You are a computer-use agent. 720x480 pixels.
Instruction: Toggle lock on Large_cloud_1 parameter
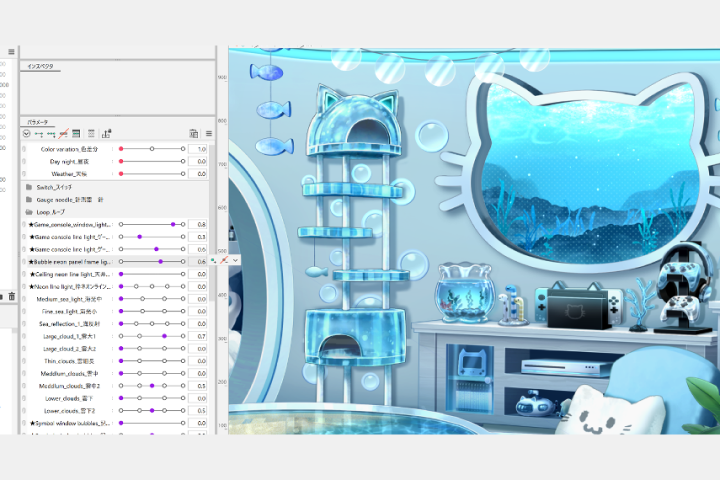click(24, 336)
